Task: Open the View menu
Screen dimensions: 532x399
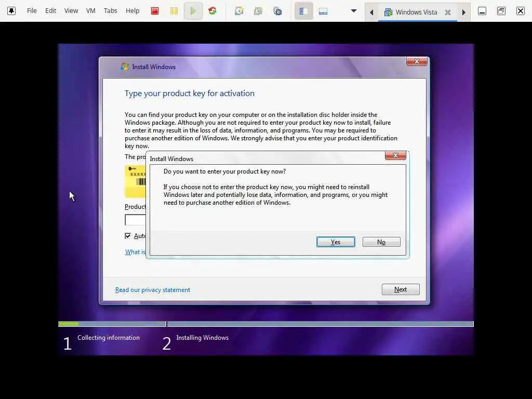Action: tap(71, 11)
